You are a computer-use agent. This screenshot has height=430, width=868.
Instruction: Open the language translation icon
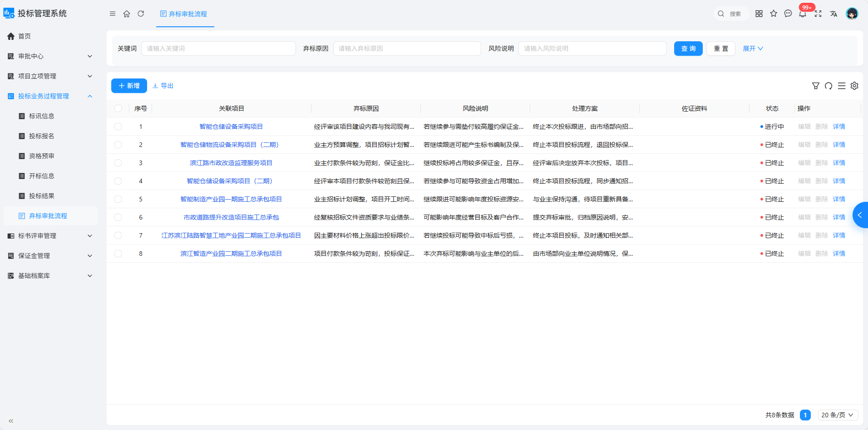(x=833, y=14)
